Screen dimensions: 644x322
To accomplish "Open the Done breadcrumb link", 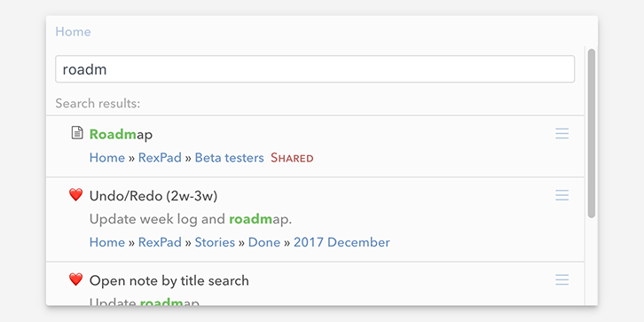I will (264, 242).
